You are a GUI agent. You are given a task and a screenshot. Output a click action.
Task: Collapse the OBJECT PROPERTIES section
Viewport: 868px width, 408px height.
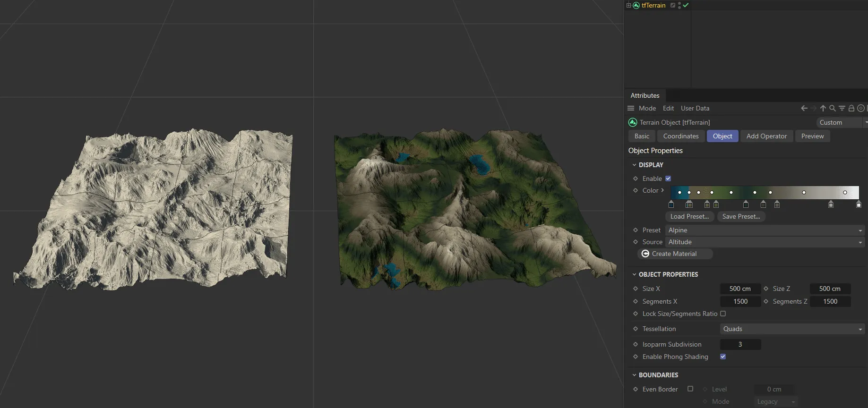coord(635,274)
